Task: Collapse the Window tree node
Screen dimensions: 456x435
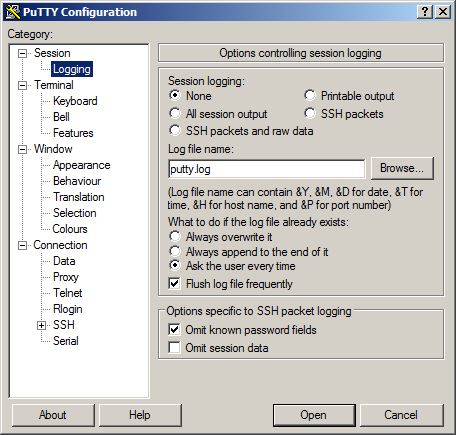Action: coord(22,149)
